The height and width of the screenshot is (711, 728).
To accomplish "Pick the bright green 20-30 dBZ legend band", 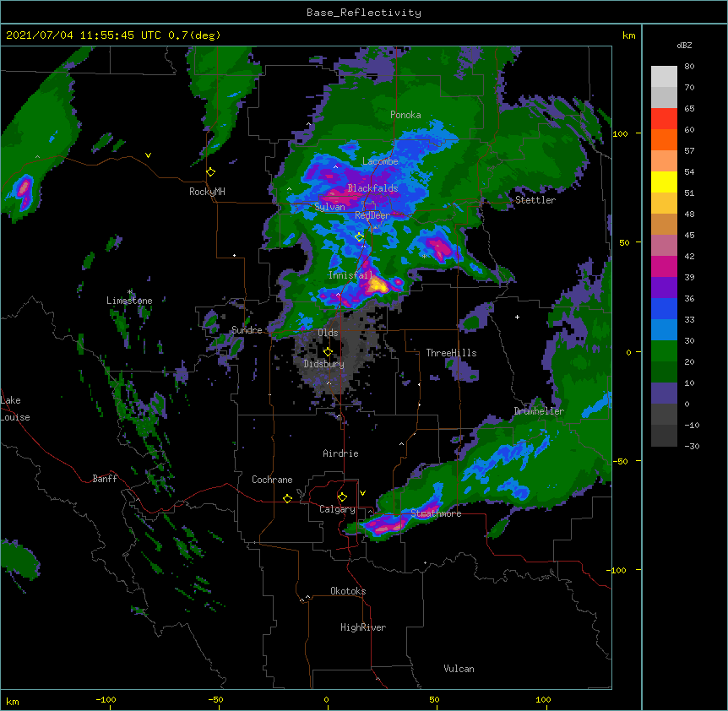I will 664,351.
